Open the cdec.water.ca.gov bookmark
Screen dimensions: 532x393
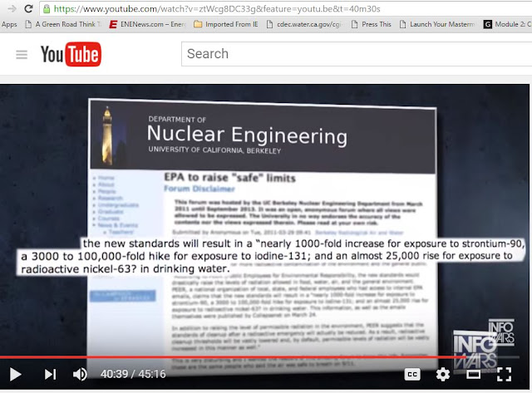303,24
